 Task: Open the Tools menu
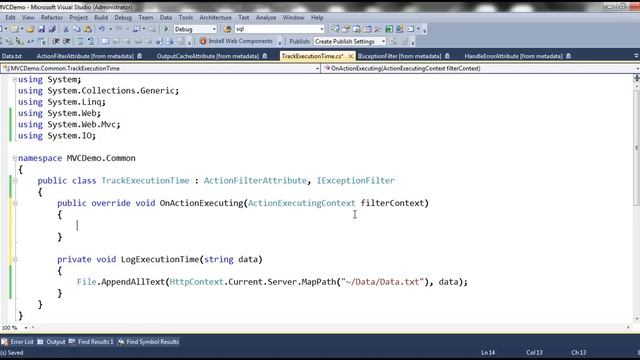pyautogui.click(x=185, y=18)
